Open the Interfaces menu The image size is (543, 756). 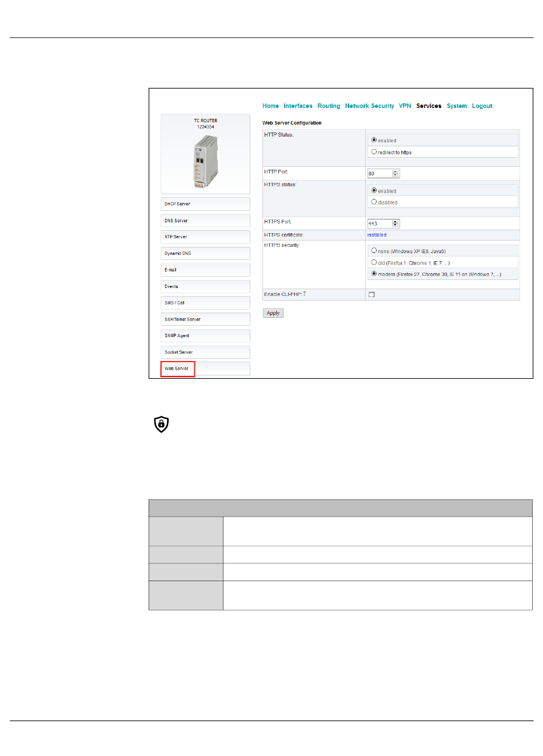tap(298, 106)
